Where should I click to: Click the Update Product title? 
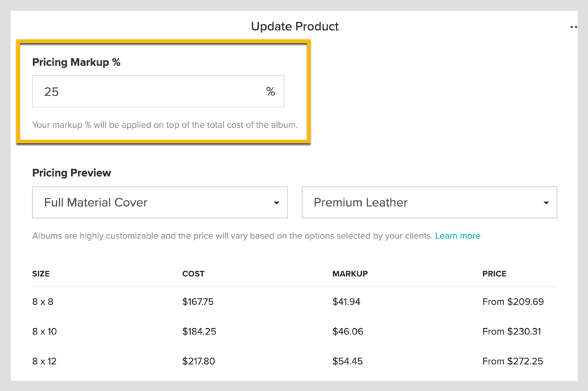295,26
